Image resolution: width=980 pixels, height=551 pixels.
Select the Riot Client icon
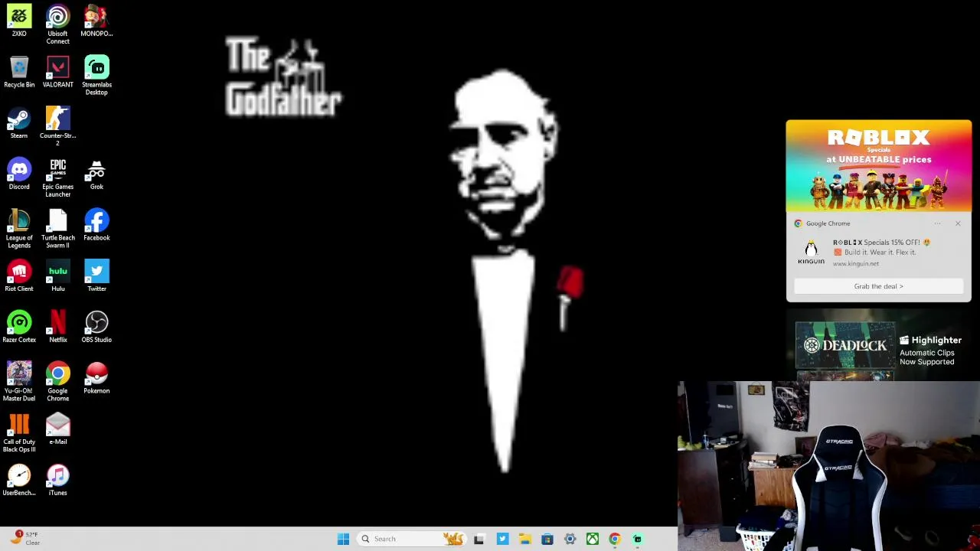[x=19, y=276]
